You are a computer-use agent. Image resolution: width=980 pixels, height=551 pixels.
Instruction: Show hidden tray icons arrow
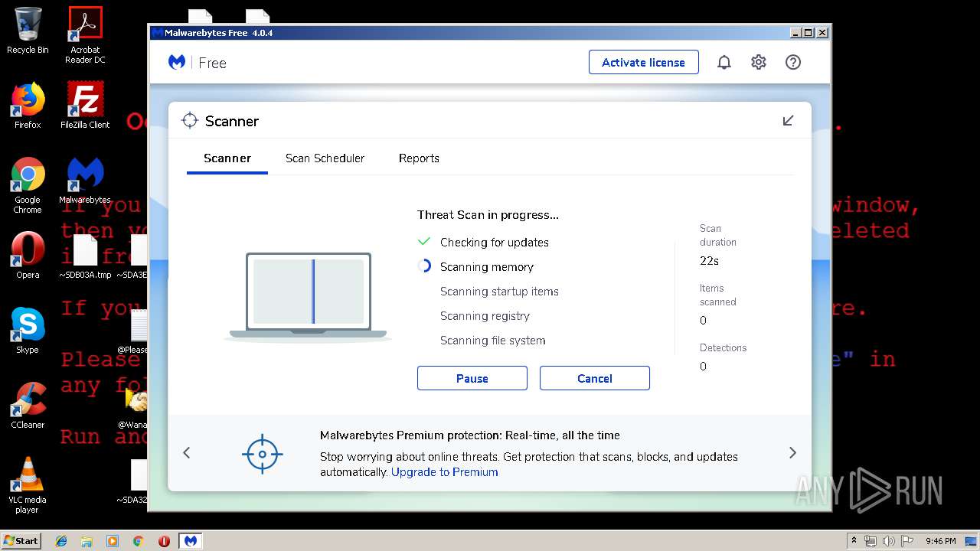(854, 541)
